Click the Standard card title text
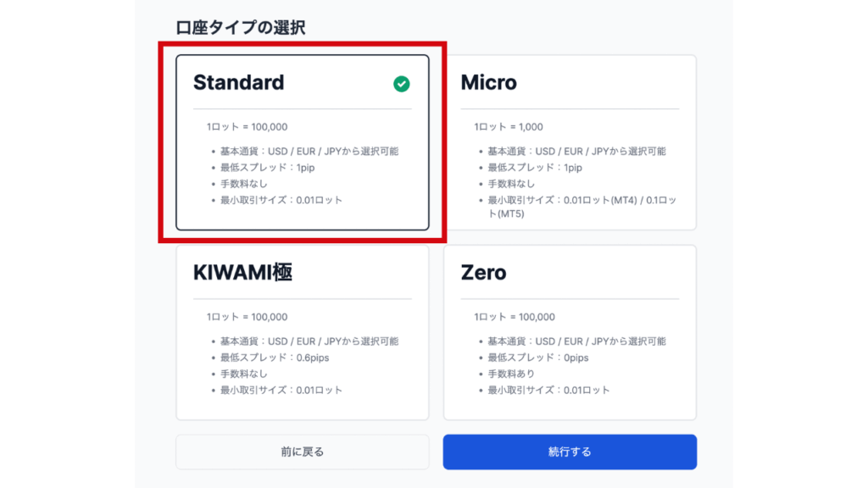 point(238,83)
